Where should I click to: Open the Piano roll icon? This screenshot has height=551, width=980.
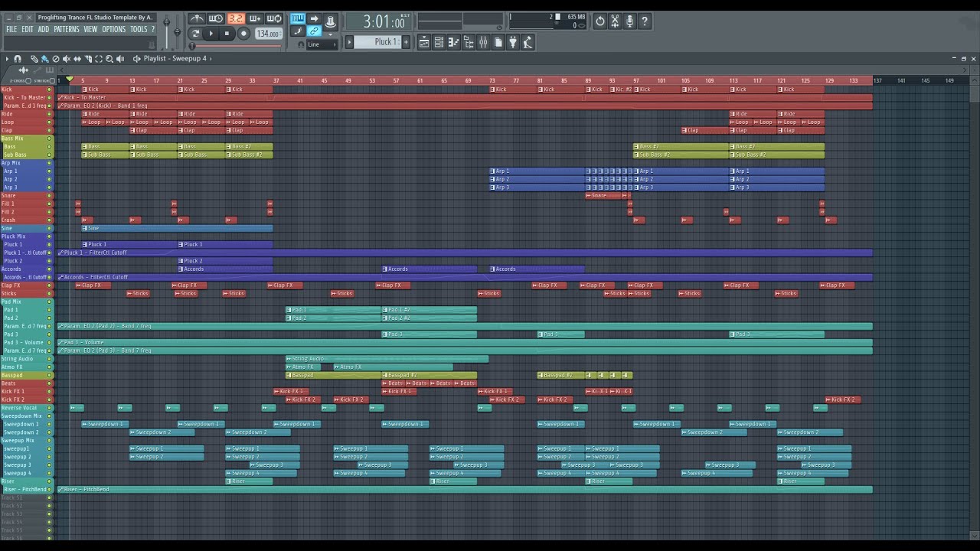click(454, 42)
